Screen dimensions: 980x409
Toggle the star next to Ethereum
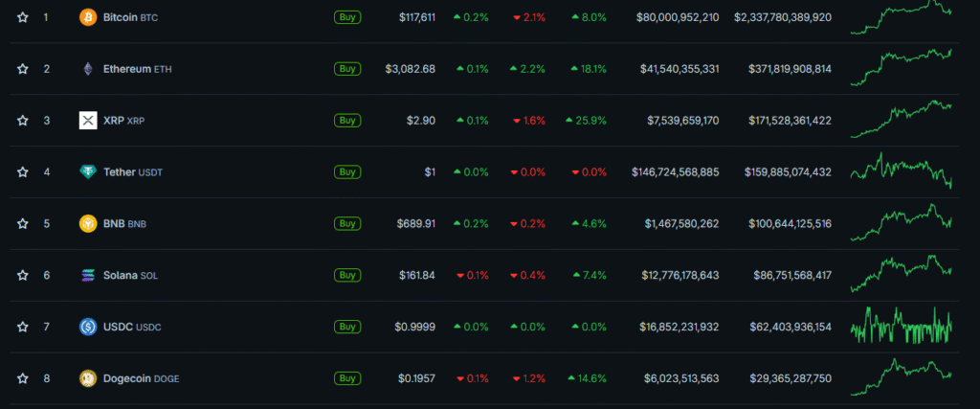(22, 69)
